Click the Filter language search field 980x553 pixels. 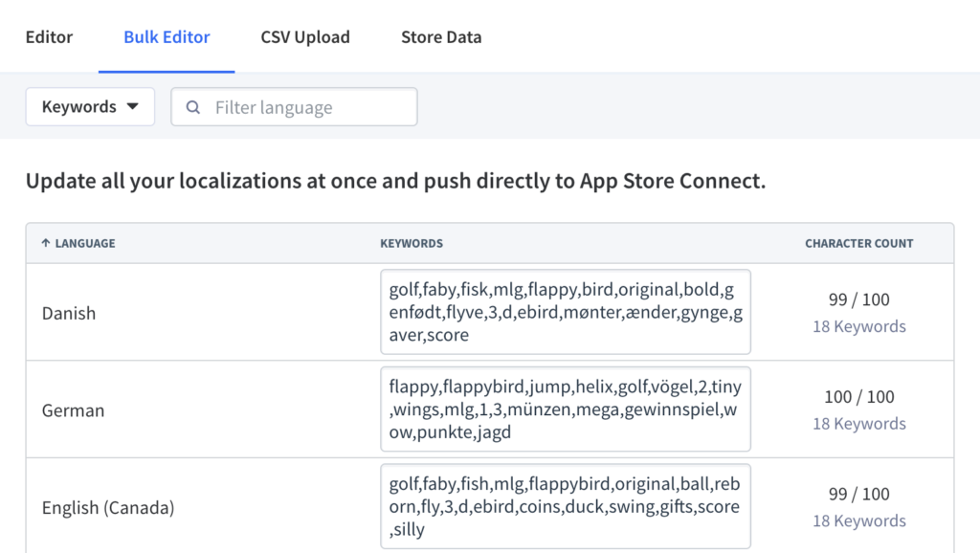pos(295,107)
